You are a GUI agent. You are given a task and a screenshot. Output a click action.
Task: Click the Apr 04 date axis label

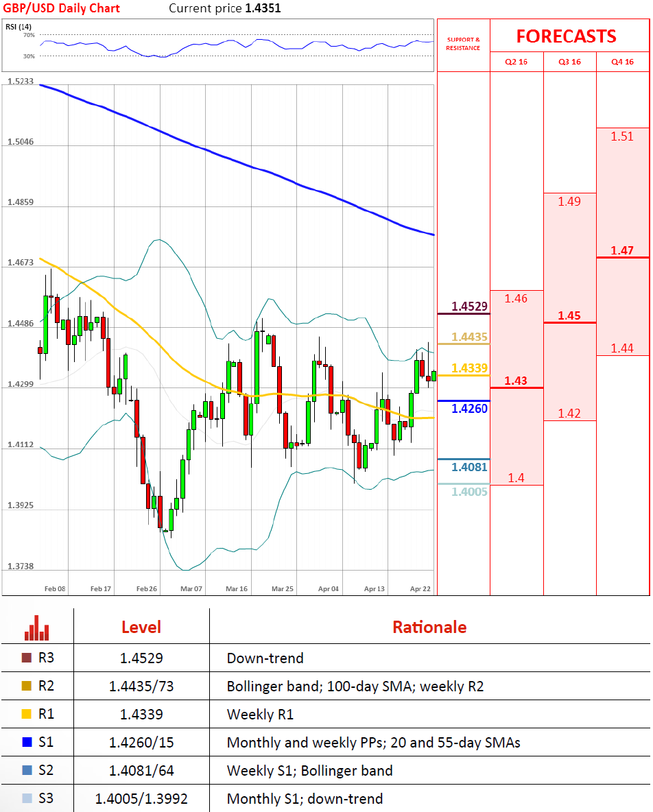pyautogui.click(x=329, y=589)
